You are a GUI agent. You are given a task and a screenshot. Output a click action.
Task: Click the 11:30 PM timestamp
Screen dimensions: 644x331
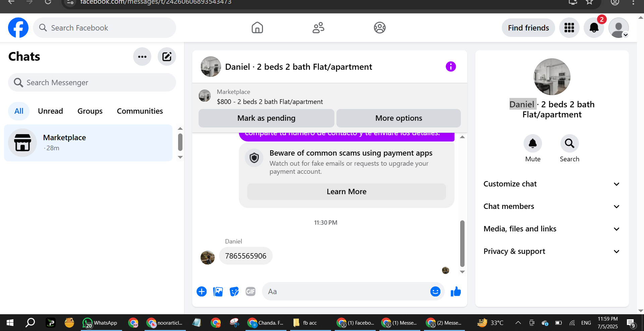325,223
